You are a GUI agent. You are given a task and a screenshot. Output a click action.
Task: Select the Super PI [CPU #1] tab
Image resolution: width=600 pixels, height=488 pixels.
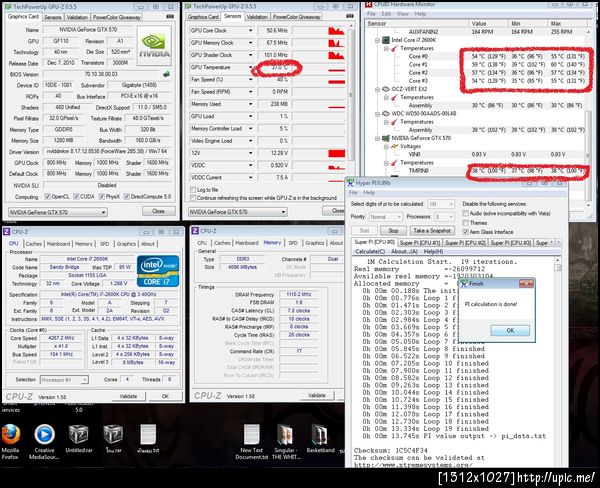click(x=420, y=243)
